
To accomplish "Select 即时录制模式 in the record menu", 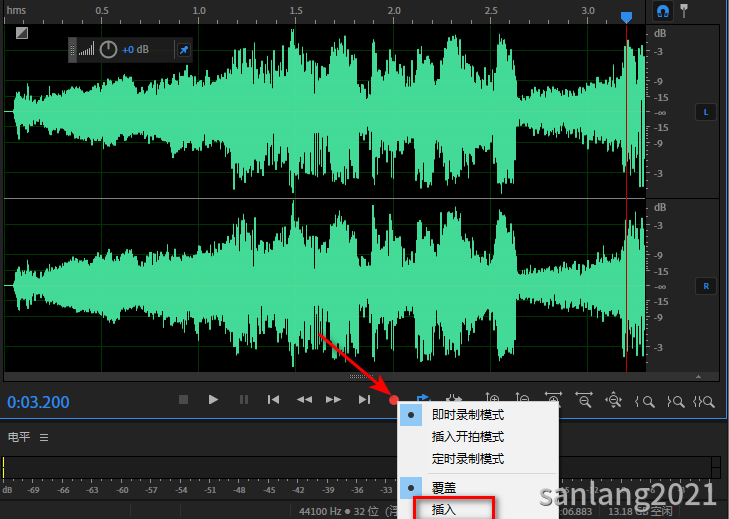I will coord(467,414).
